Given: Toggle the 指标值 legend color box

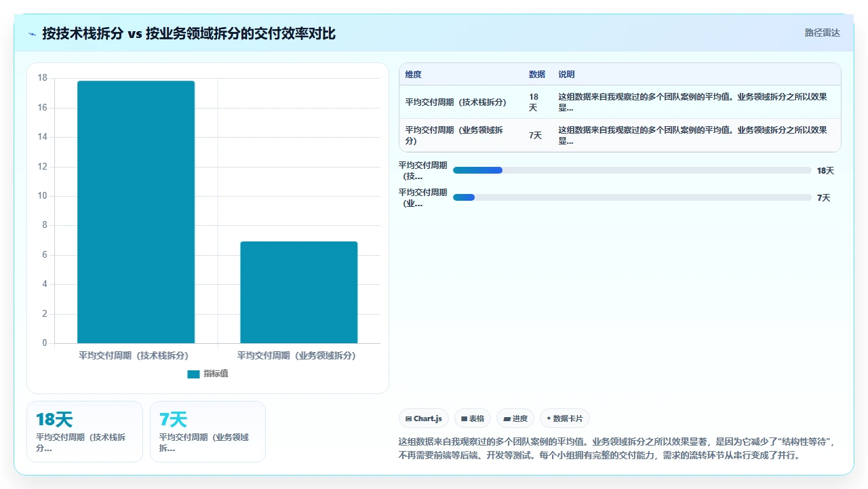Looking at the screenshot, I should pyautogui.click(x=193, y=374).
